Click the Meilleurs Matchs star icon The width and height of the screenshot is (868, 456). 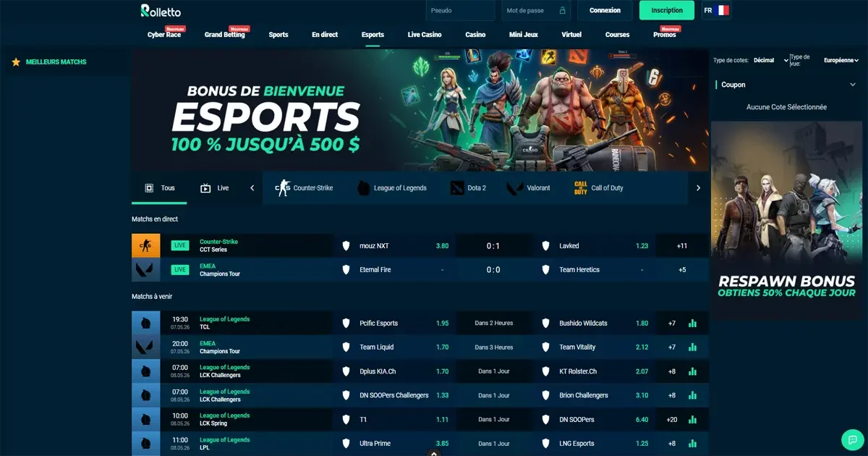[x=16, y=62]
